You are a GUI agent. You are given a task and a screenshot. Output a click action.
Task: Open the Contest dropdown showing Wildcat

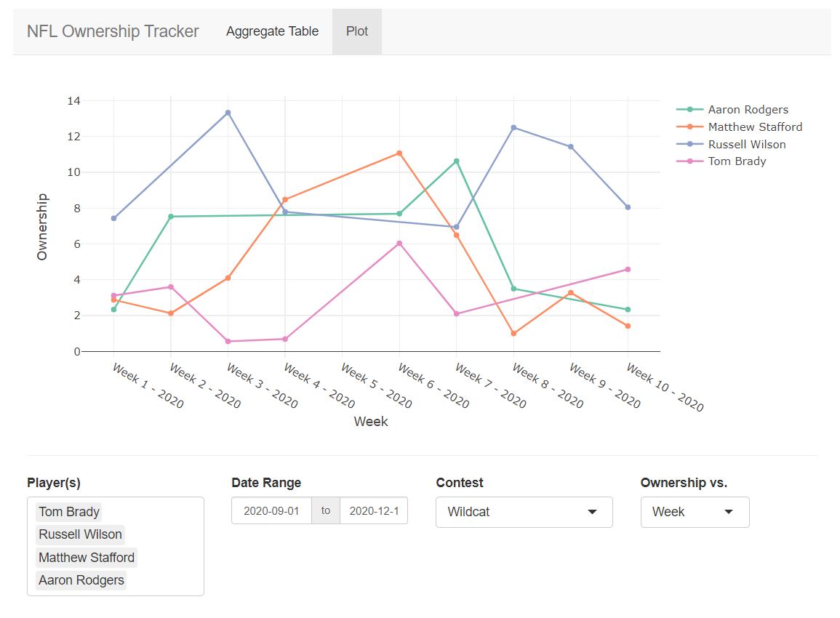coord(524,512)
